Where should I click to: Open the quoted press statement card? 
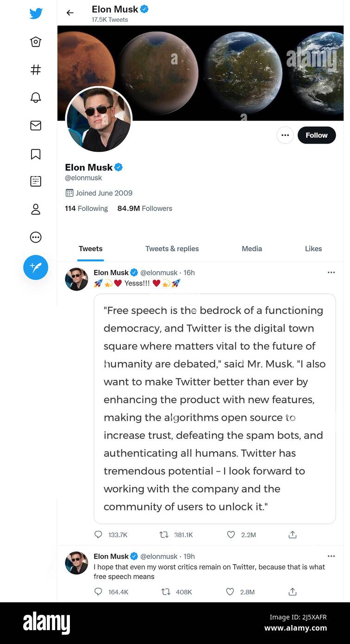point(215,408)
